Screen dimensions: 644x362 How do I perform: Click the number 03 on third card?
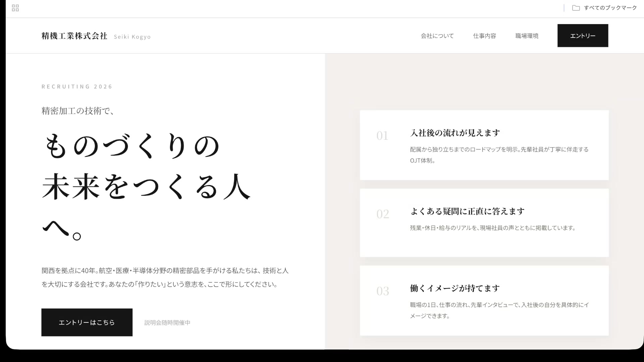383,291
